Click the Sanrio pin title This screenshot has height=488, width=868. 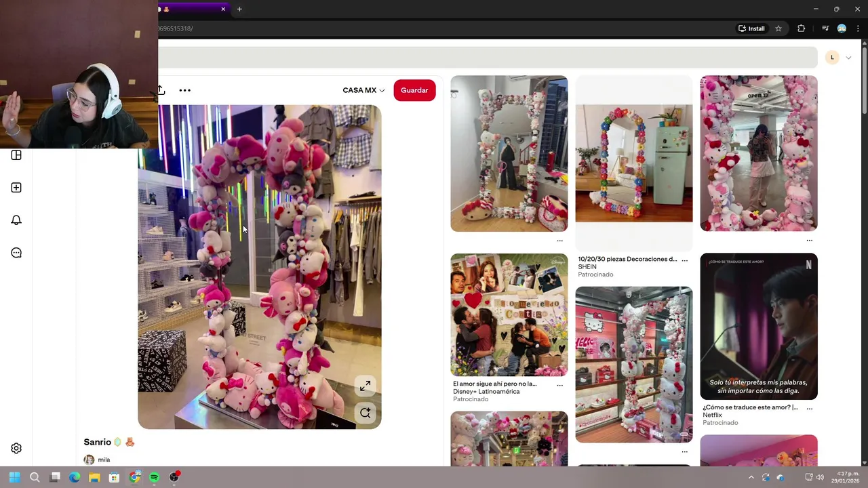pos(109,442)
